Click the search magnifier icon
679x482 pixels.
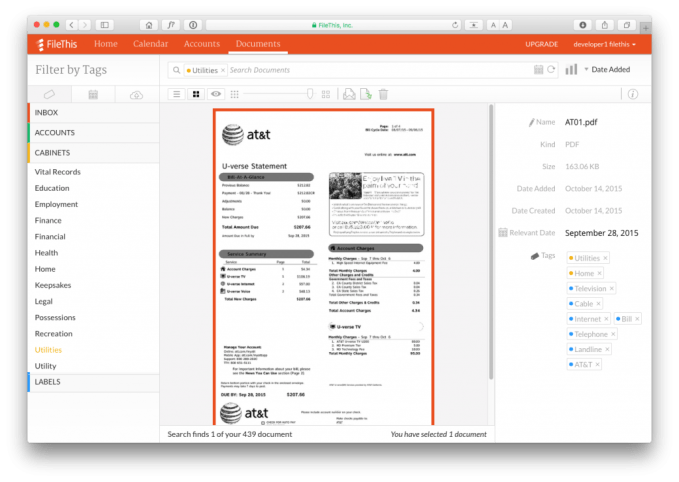coord(176,70)
